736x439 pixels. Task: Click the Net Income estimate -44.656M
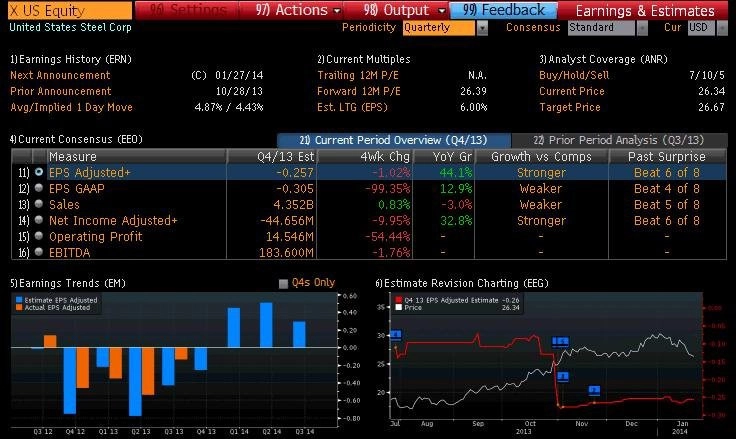click(287, 220)
